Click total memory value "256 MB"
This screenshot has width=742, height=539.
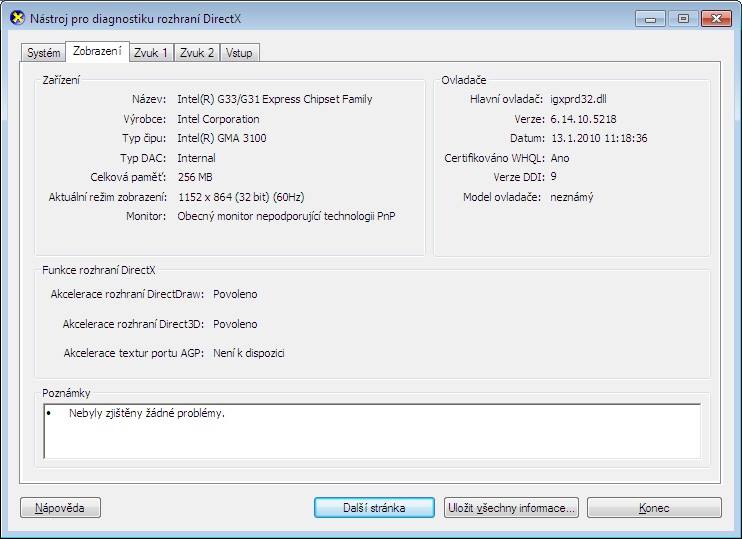coord(195,177)
